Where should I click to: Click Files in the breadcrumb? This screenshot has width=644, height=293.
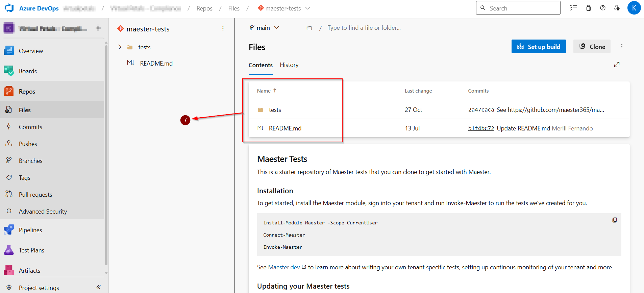coord(234,8)
